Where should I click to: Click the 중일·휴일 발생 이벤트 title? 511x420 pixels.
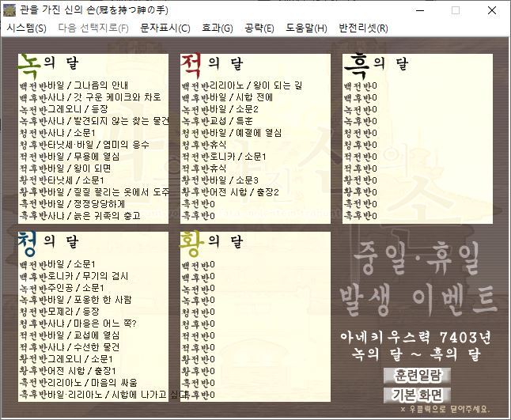coord(418,279)
